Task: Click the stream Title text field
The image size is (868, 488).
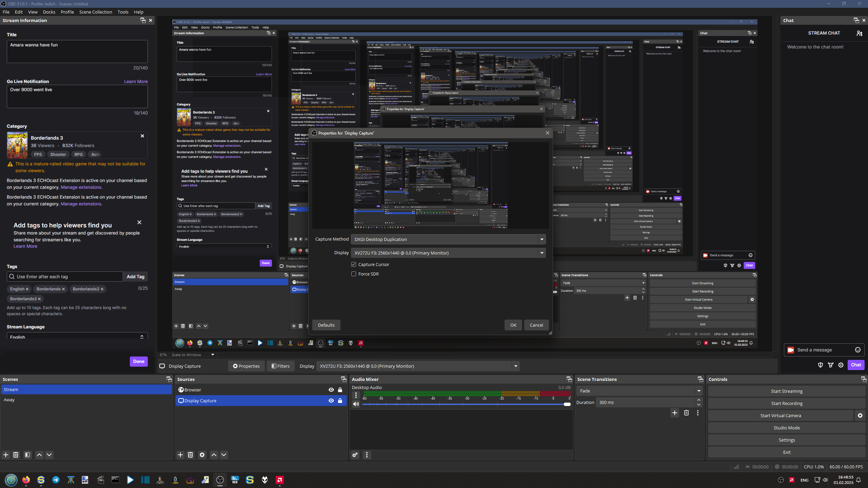Action: (x=77, y=52)
